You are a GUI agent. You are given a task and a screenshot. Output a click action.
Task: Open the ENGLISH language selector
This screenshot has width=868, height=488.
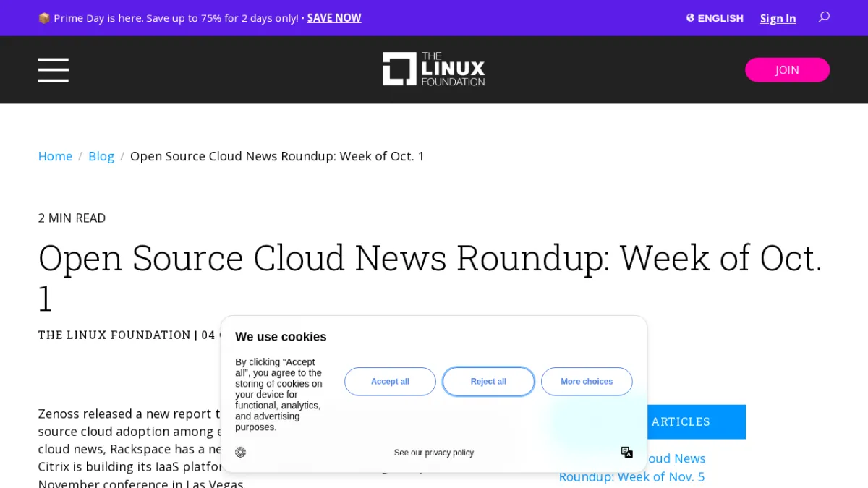pos(715,18)
